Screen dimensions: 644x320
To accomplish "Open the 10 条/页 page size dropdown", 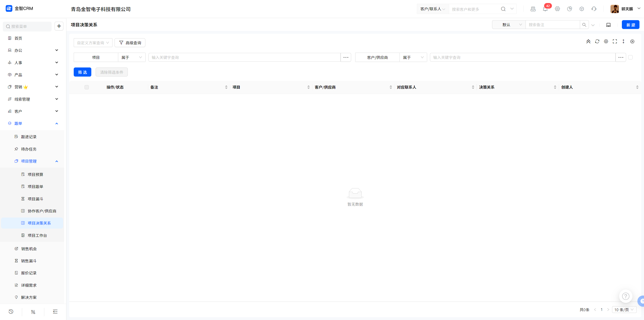I will click(x=624, y=310).
